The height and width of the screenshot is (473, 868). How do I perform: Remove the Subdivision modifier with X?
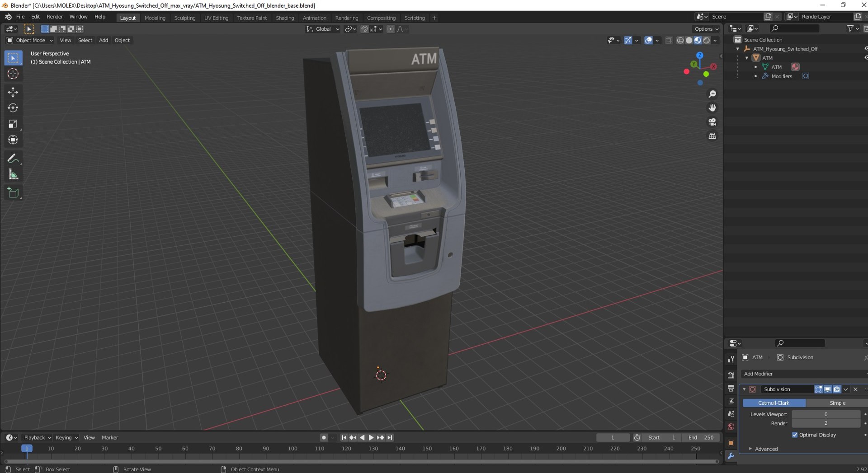(855, 389)
